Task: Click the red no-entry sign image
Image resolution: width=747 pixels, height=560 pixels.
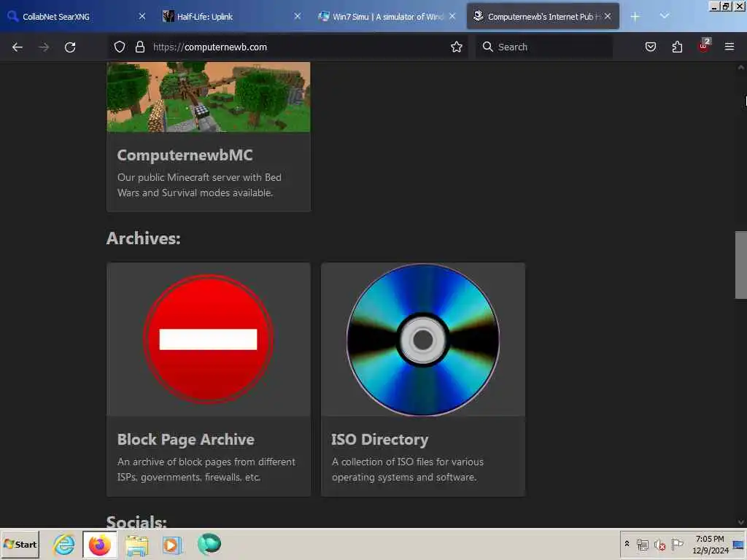Action: point(208,339)
